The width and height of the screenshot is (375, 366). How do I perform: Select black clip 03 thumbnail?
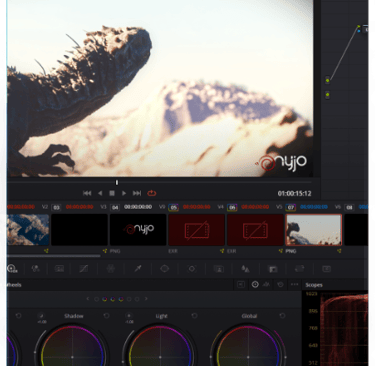coord(79,230)
